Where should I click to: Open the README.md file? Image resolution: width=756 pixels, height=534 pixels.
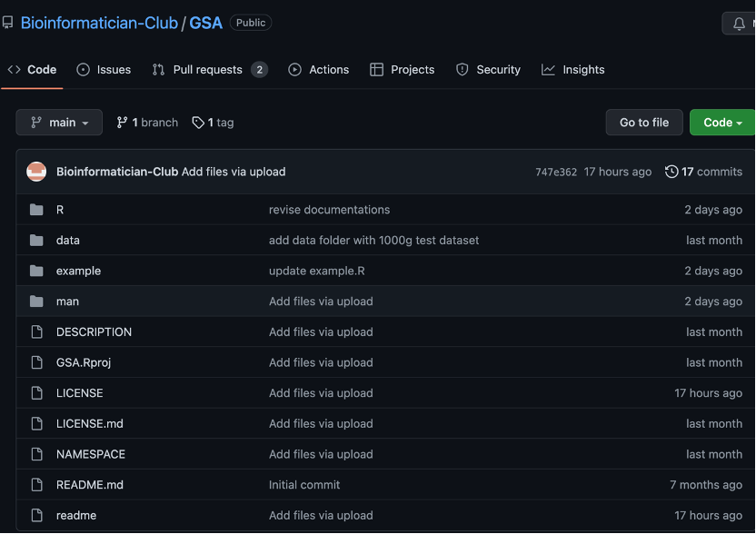point(89,485)
